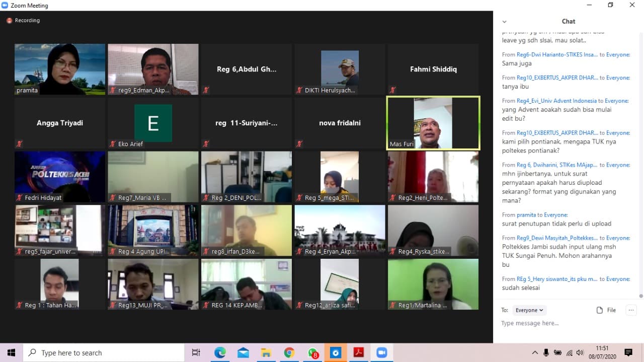Image resolution: width=644 pixels, height=362 pixels.
Task: Select the 'Angga Triyadi' participant tile
Action: coord(60,123)
